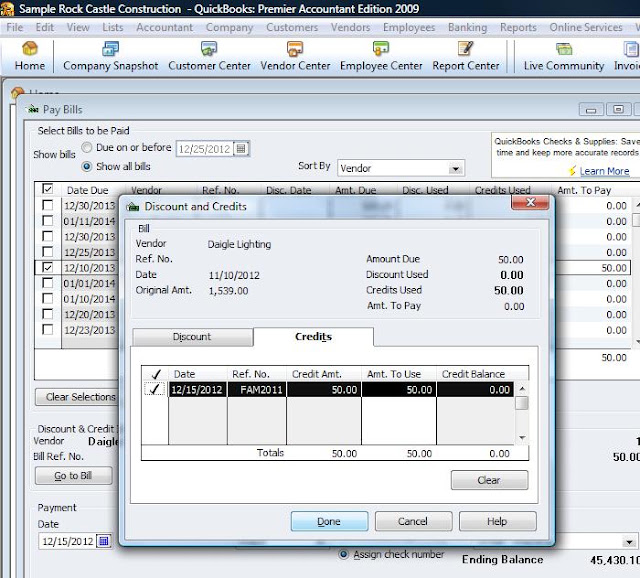The image size is (640, 578).
Task: Follow the Learn More link
Action: pos(604,171)
